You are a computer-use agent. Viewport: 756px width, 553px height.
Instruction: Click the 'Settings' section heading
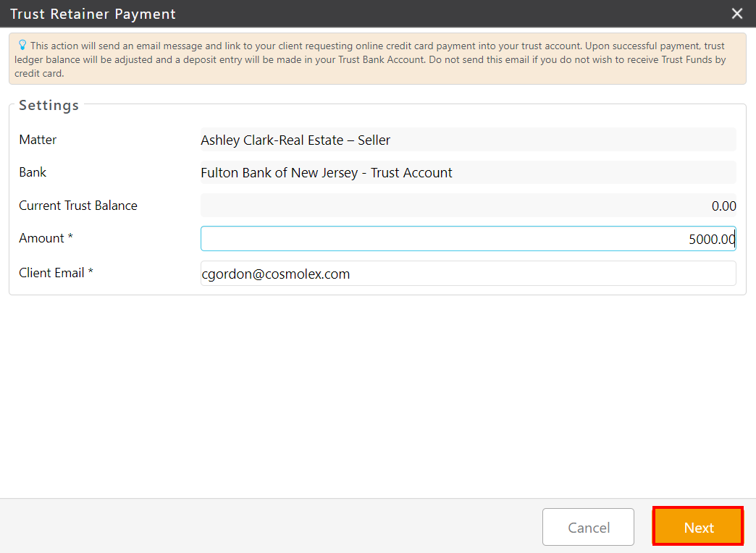click(x=49, y=105)
